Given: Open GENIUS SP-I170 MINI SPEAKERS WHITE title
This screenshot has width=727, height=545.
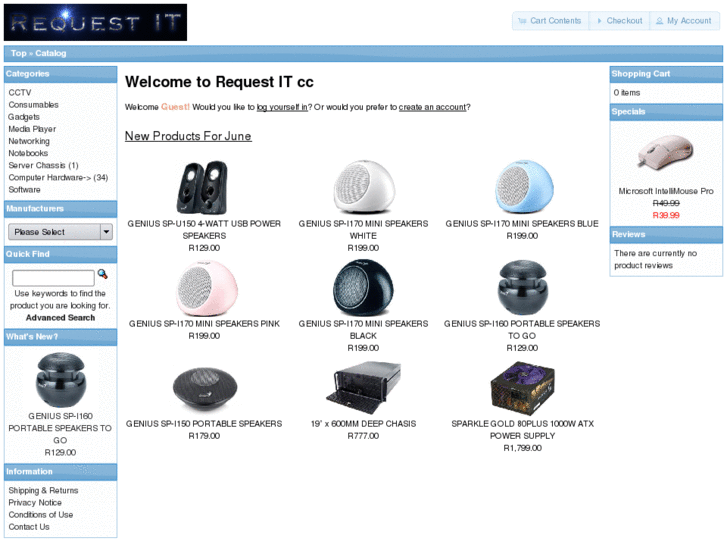Looking at the screenshot, I should pos(364,230).
